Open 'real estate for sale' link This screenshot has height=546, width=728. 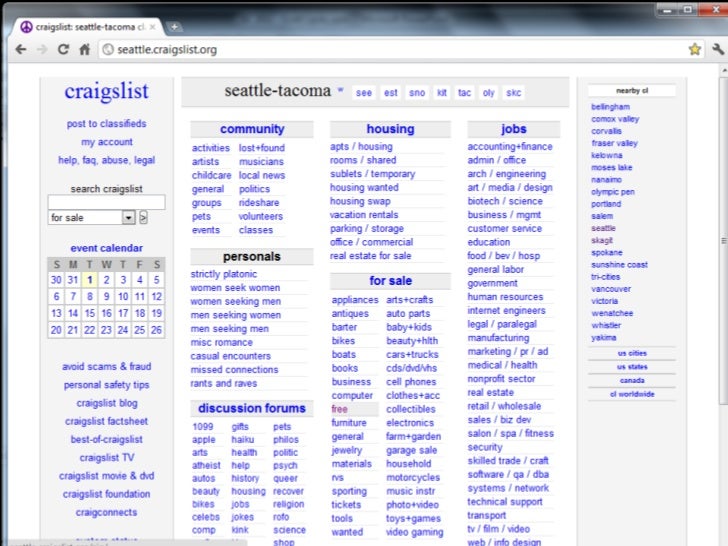coord(370,256)
